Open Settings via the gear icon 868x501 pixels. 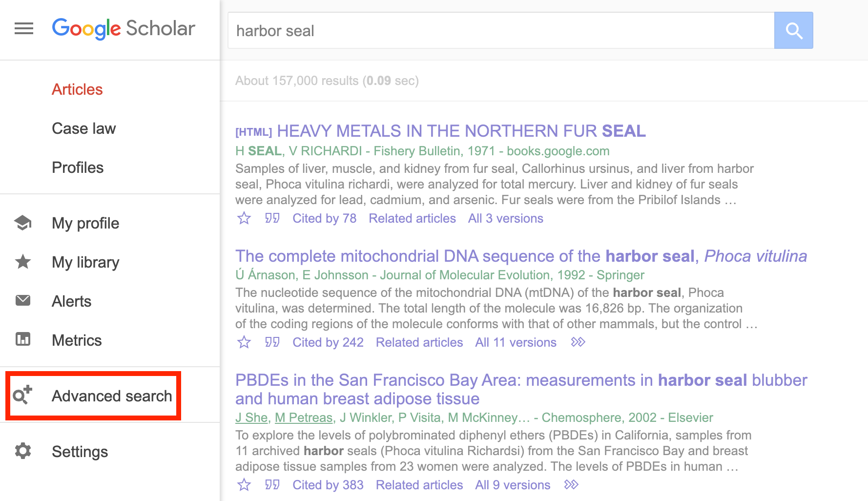(x=23, y=451)
